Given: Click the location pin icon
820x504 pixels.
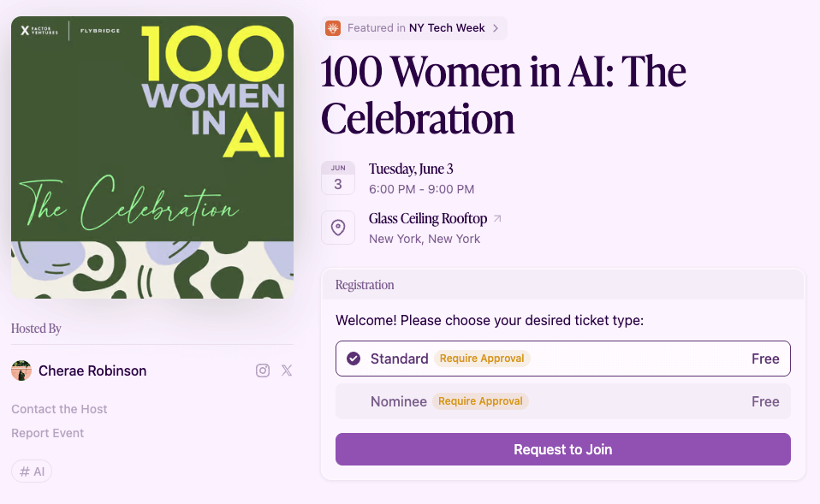Looking at the screenshot, I should [x=338, y=228].
